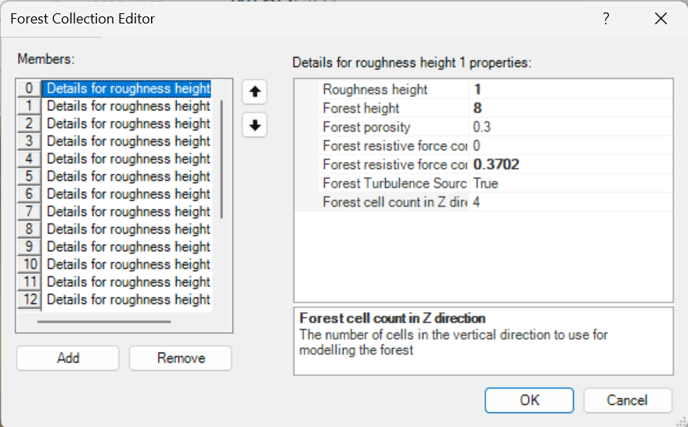
Task: Edit the Roughness height value field
Action: [570, 89]
